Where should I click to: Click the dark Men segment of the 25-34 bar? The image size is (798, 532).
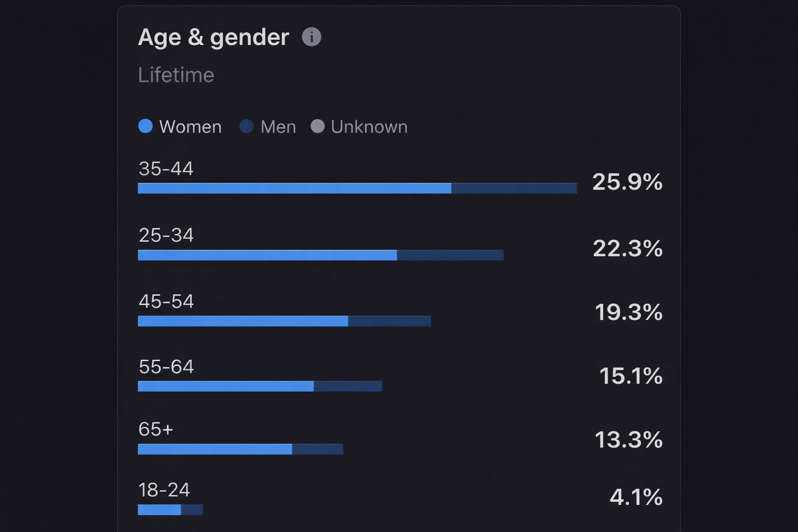449,255
